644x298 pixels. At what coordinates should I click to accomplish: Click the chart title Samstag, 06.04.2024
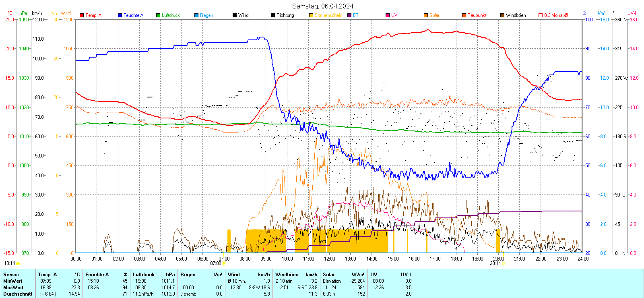click(x=322, y=6)
